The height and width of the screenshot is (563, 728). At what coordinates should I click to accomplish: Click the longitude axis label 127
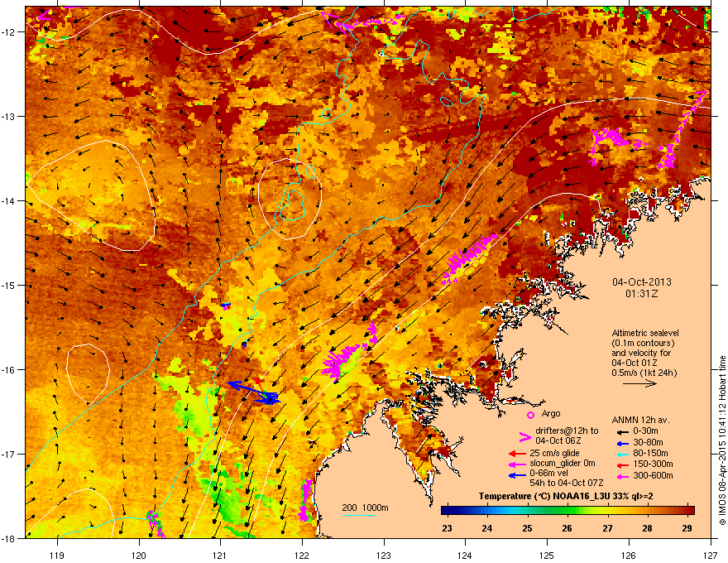(711, 555)
